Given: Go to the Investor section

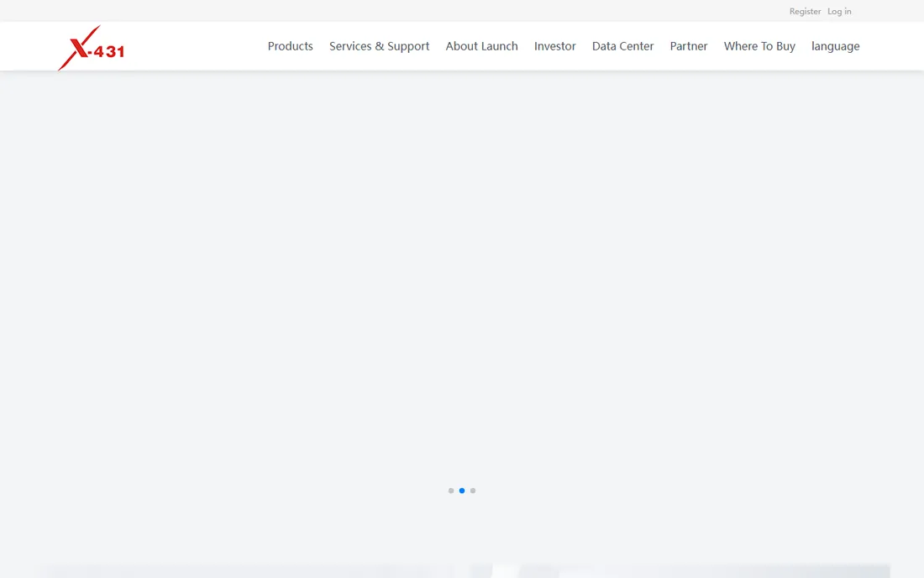Looking at the screenshot, I should [x=554, y=46].
